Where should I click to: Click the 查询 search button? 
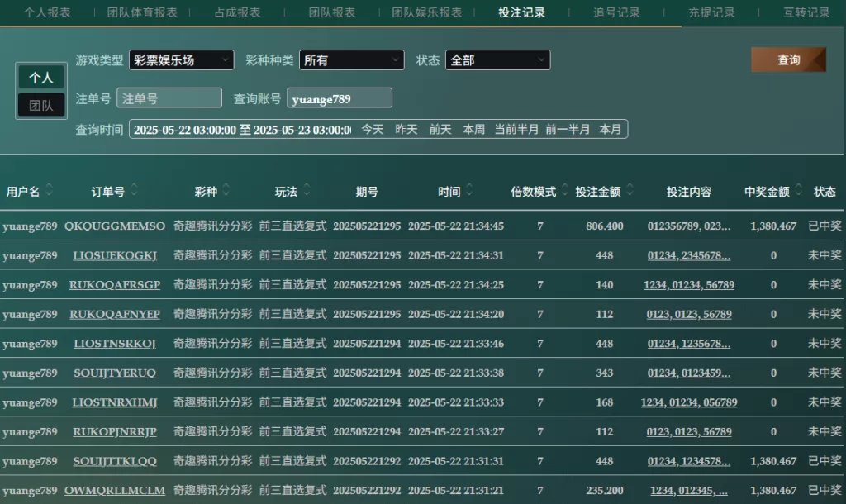[788, 59]
